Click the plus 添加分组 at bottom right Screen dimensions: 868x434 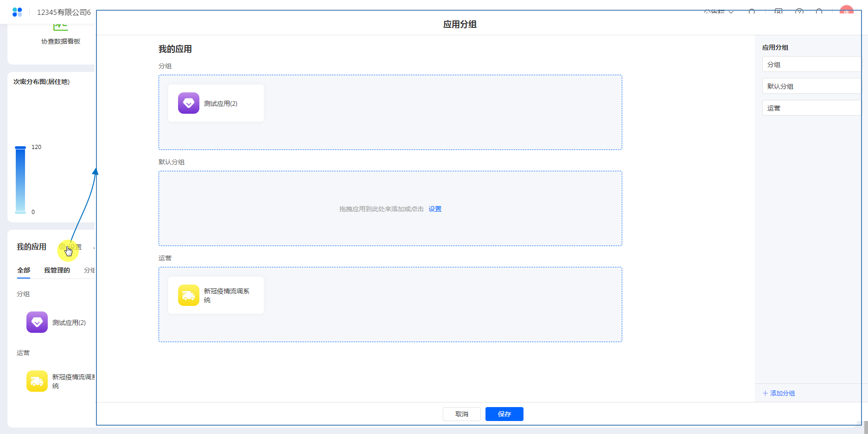click(779, 393)
